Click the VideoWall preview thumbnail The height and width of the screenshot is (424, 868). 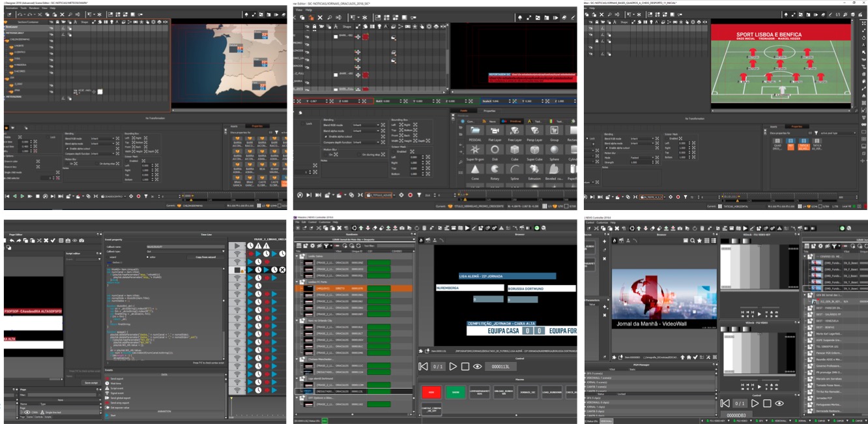[664, 299]
